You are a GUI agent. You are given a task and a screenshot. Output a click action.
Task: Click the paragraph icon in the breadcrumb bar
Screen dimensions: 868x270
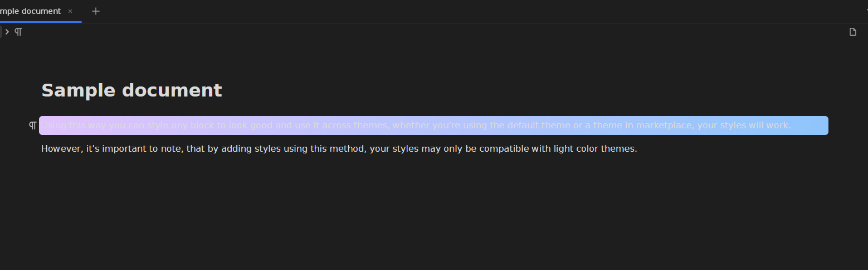[x=18, y=32]
